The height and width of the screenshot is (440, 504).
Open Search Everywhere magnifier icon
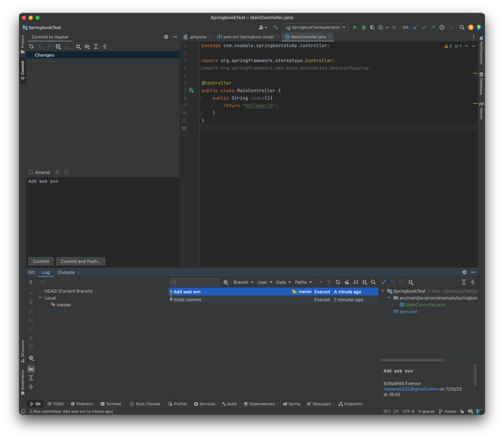point(462,27)
